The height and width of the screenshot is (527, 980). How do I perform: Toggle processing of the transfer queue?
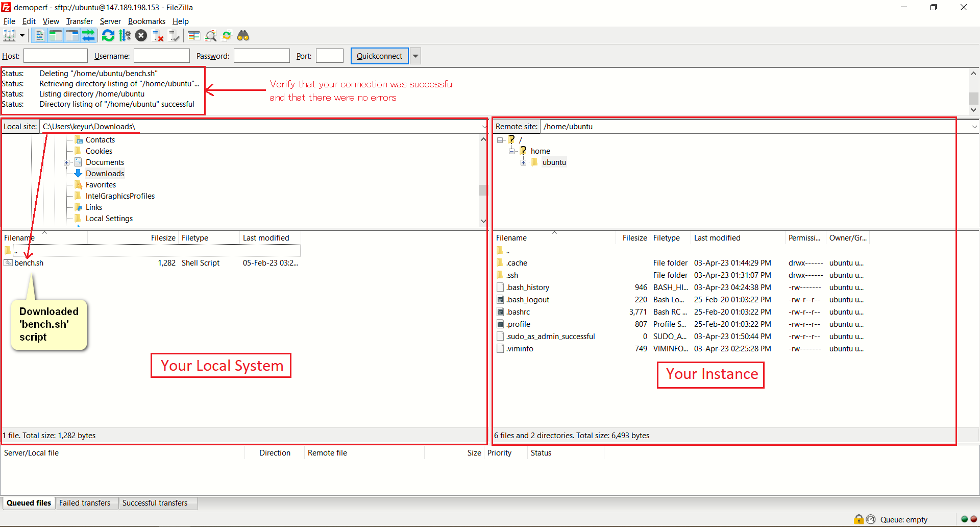[x=125, y=36]
